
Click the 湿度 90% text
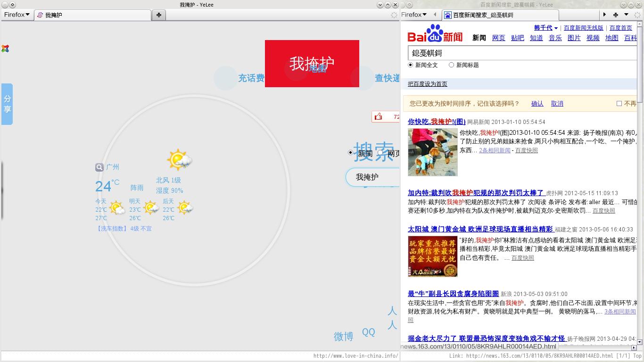pos(170,190)
